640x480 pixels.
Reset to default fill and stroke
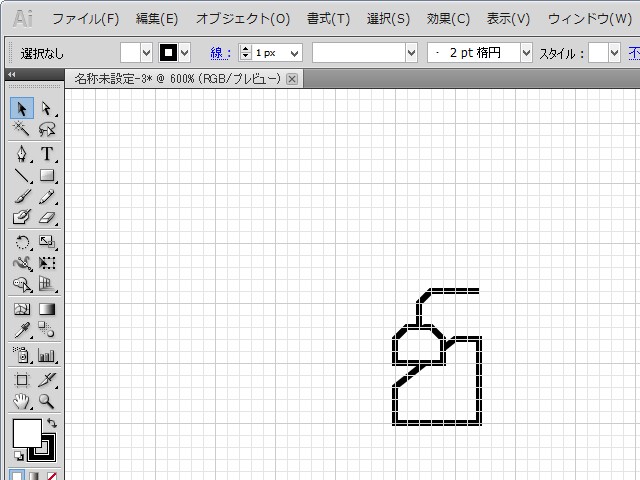click(x=17, y=457)
